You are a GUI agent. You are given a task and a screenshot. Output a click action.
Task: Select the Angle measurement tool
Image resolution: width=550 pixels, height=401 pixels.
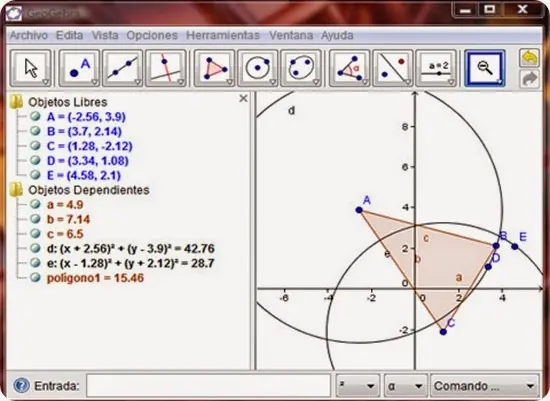pyautogui.click(x=349, y=68)
